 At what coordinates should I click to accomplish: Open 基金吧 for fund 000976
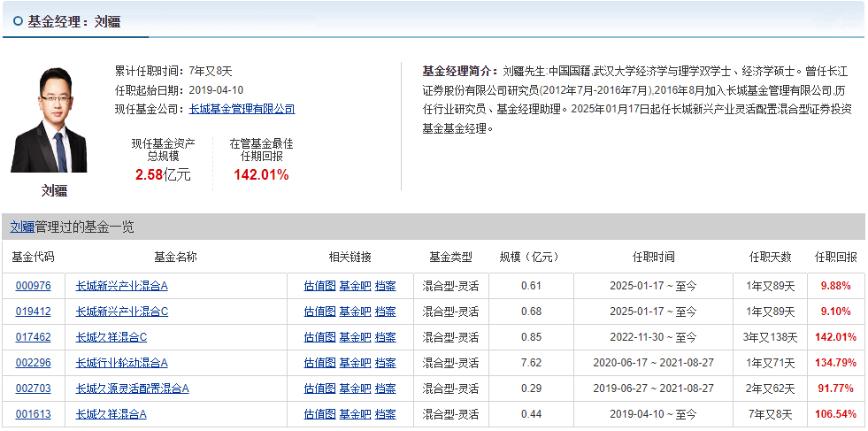355,286
